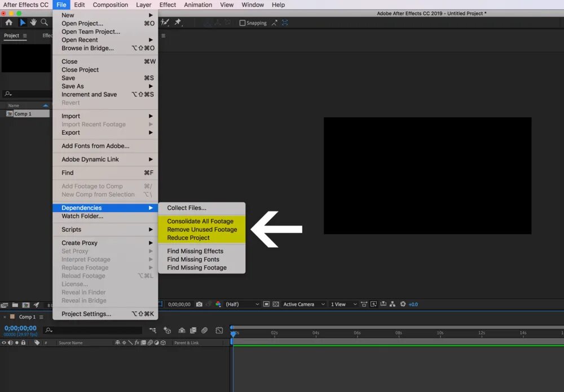Toggle hide shy layers in timeline

click(182, 330)
